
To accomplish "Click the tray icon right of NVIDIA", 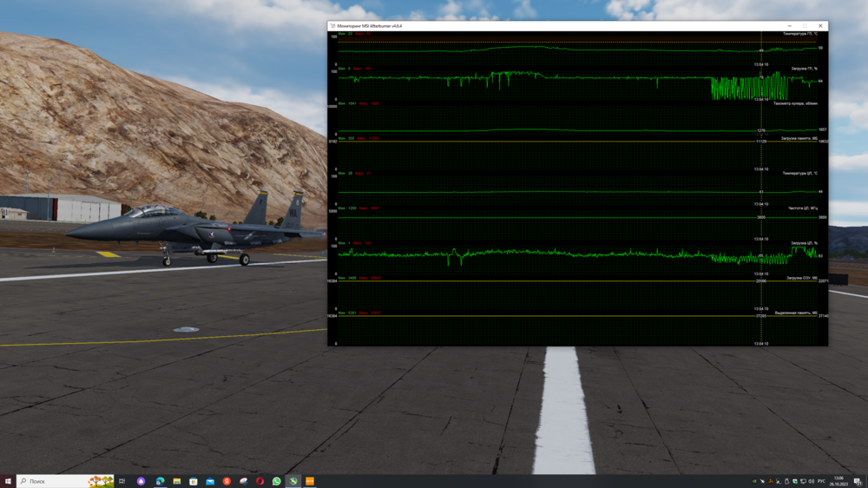I will pyautogui.click(x=762, y=481).
